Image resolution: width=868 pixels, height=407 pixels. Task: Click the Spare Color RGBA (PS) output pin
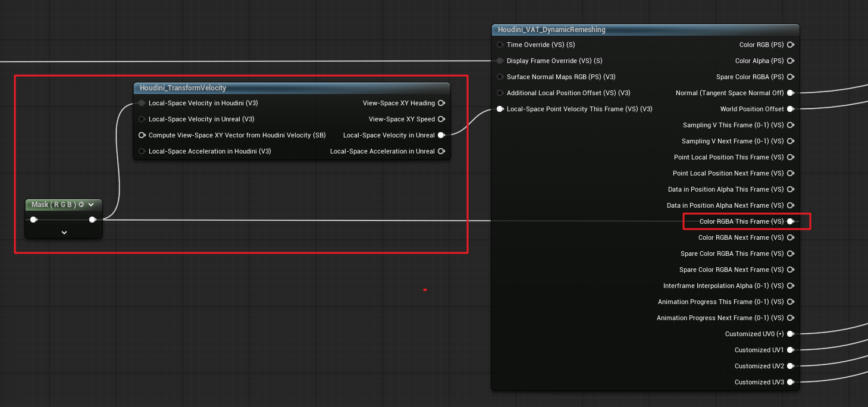[x=790, y=77]
